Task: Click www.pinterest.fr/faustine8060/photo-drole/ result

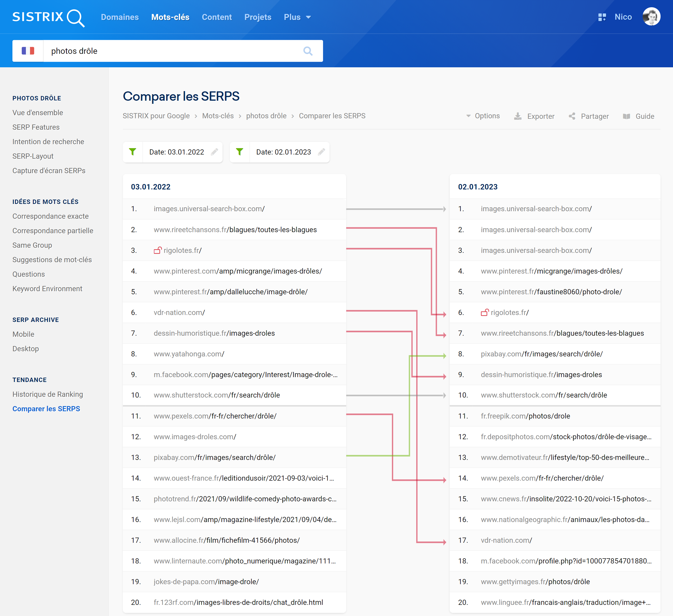Action: 552,292
